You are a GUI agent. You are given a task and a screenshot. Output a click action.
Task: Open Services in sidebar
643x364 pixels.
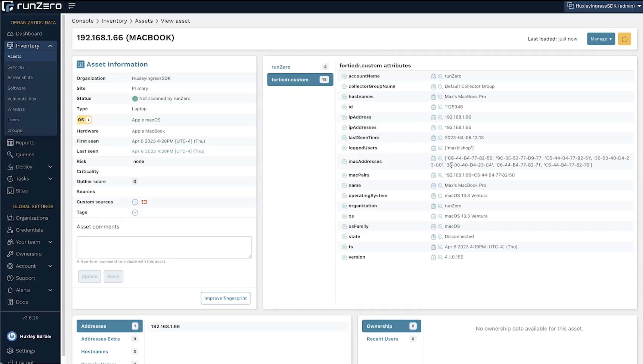pos(16,67)
